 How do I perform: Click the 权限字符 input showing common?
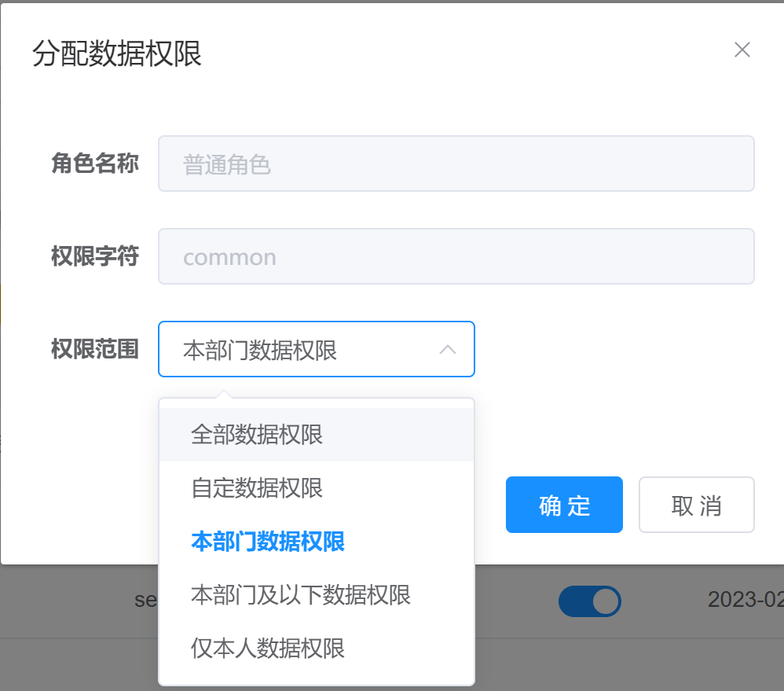(456, 256)
